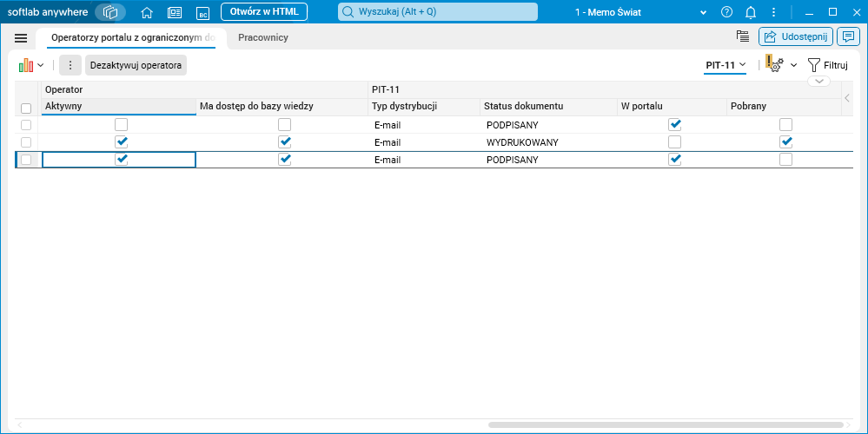The image size is (868, 434).
Task: Toggle Aktywny checkbox in the WYDRUKOWANY row
Action: [x=122, y=142]
